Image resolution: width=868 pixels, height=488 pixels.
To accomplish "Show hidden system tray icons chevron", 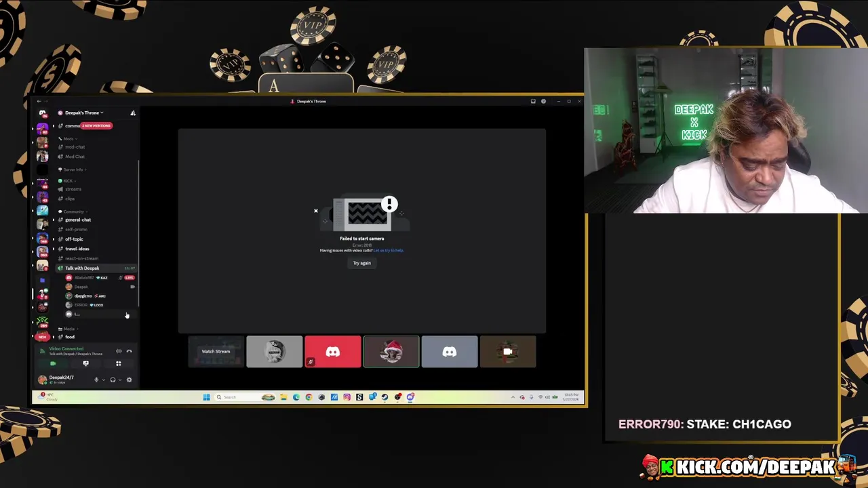I will pyautogui.click(x=513, y=397).
